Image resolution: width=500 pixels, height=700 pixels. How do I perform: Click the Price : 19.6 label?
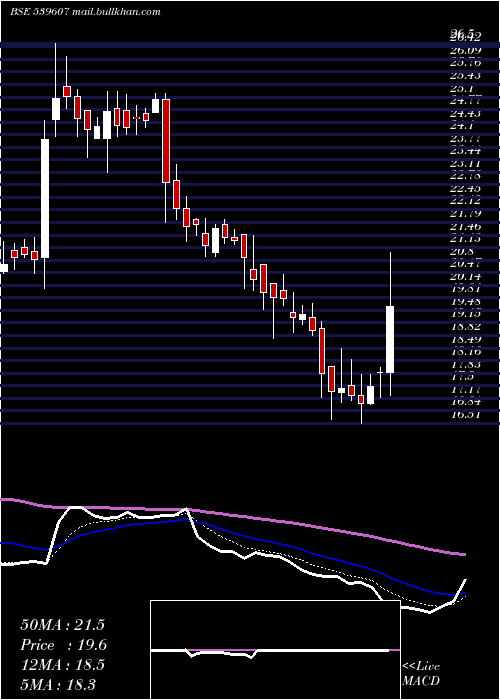pyautogui.click(x=63, y=645)
